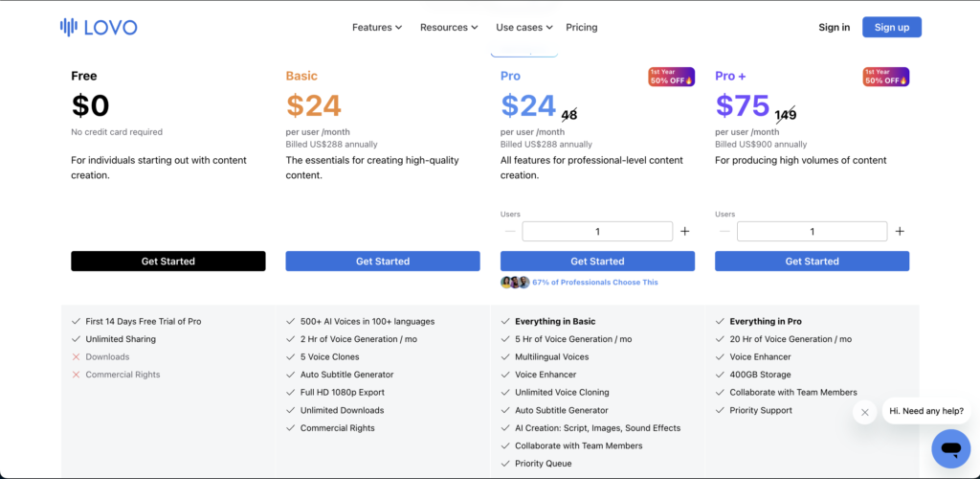This screenshot has height=479, width=980.
Task: Click the LOVO logo icon
Action: click(69, 27)
